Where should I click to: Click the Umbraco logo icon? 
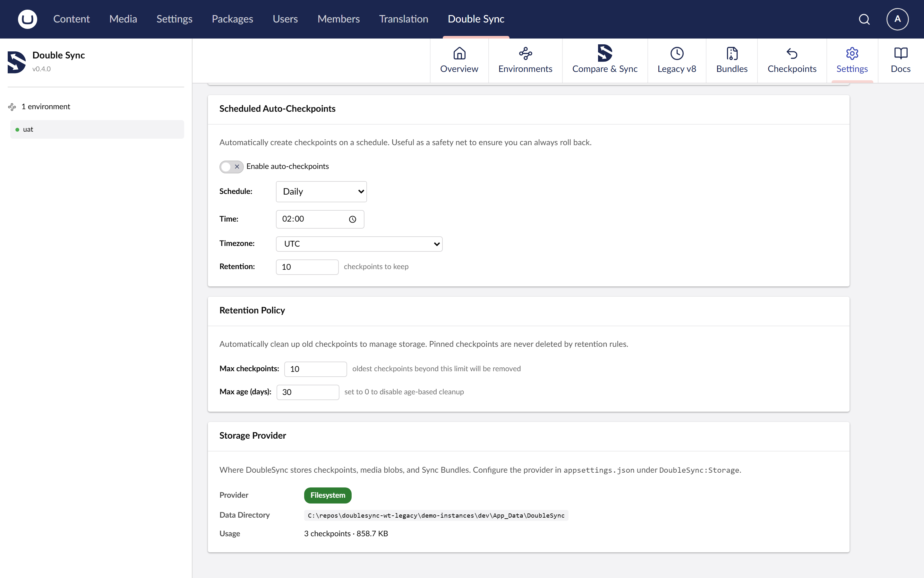pyautogui.click(x=28, y=19)
